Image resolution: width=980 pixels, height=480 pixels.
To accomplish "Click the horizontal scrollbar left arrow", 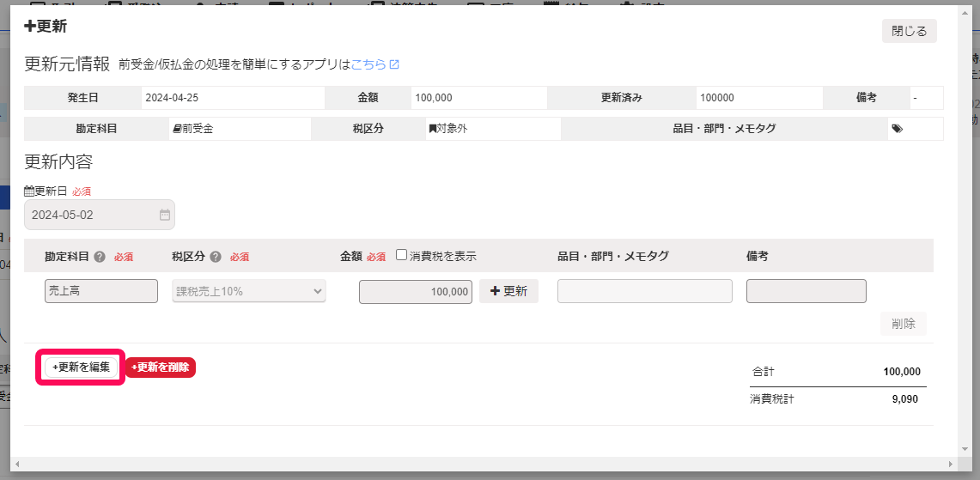I will [x=16, y=465].
